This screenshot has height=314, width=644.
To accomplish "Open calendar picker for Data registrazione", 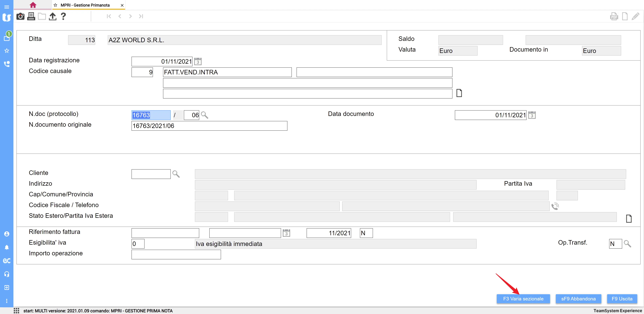I will pyautogui.click(x=198, y=61).
